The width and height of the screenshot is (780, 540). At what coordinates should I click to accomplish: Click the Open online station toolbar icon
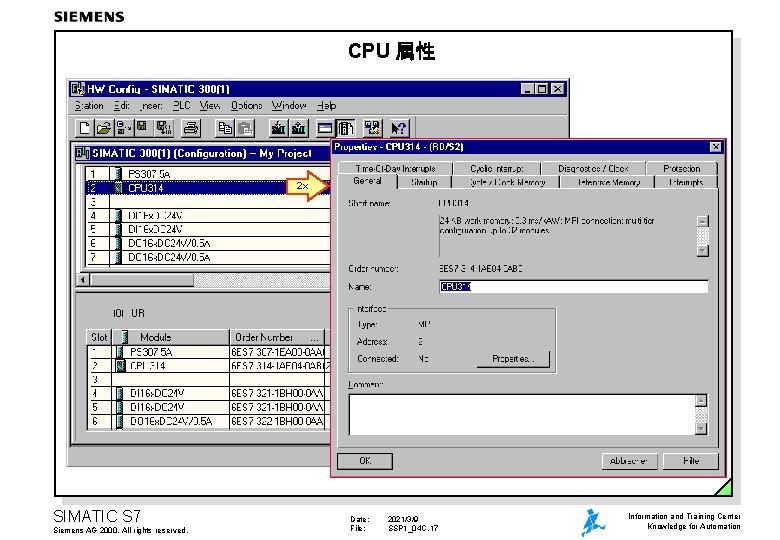(123, 128)
